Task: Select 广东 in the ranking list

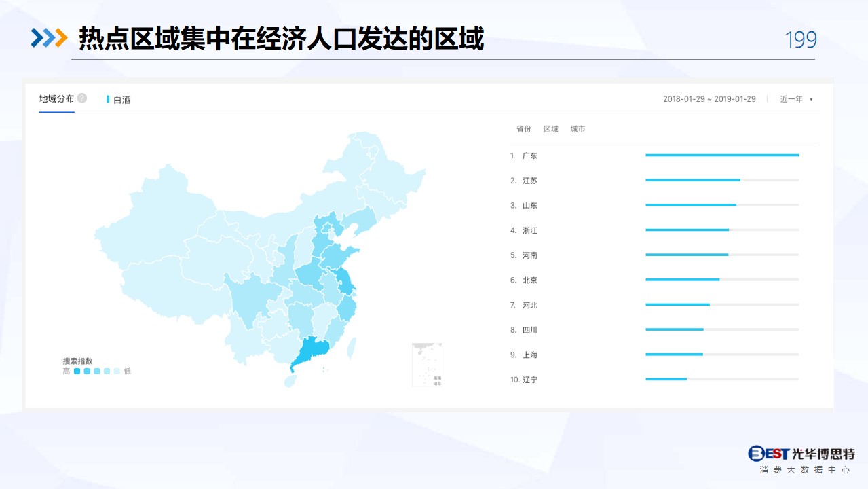Action: click(530, 156)
